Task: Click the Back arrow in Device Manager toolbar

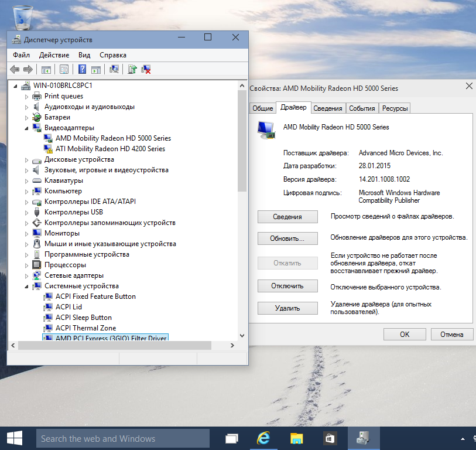Action: [15, 70]
